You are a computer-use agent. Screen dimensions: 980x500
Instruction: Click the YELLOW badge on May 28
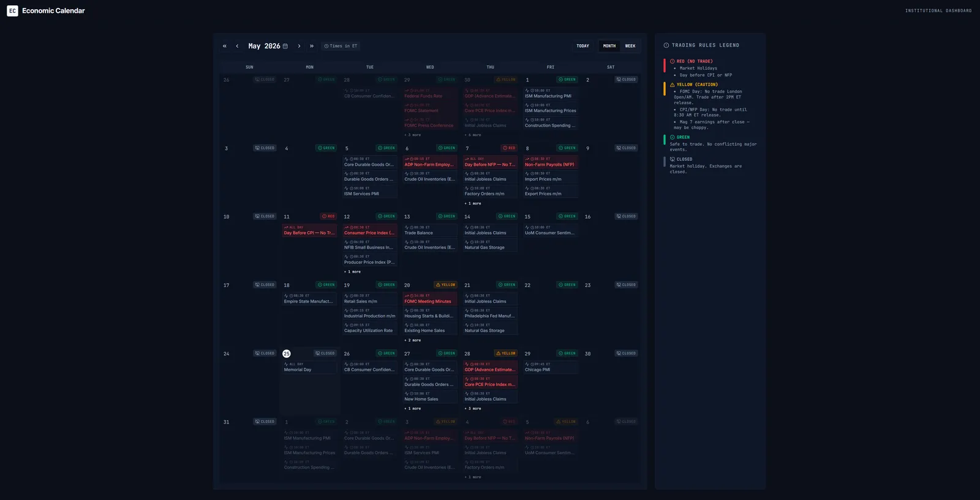pyautogui.click(x=506, y=354)
